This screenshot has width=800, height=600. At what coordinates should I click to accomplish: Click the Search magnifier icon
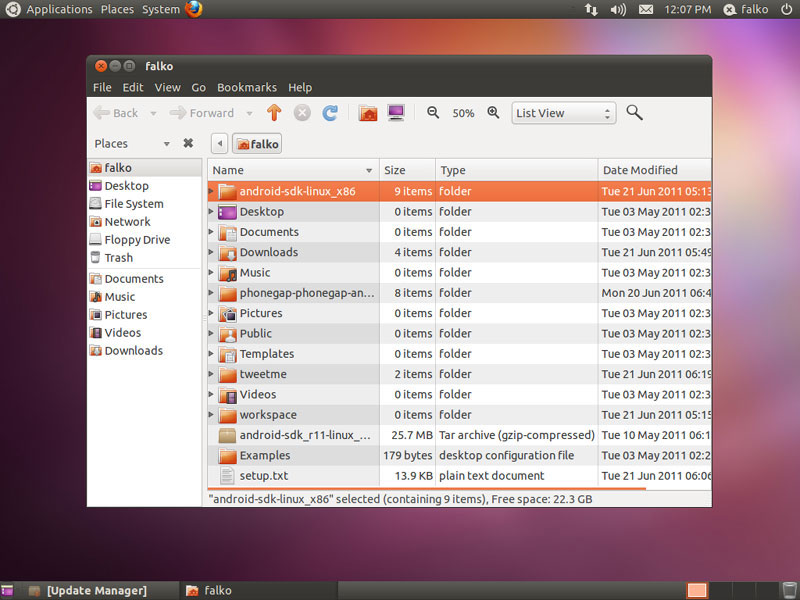click(634, 113)
